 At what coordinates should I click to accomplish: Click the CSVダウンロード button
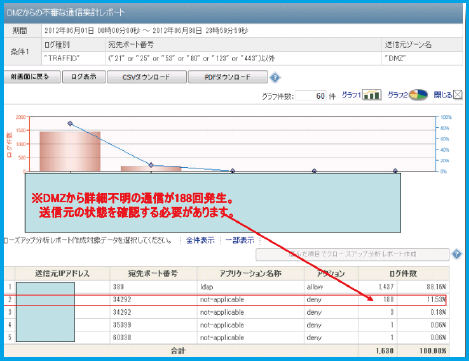click(147, 77)
